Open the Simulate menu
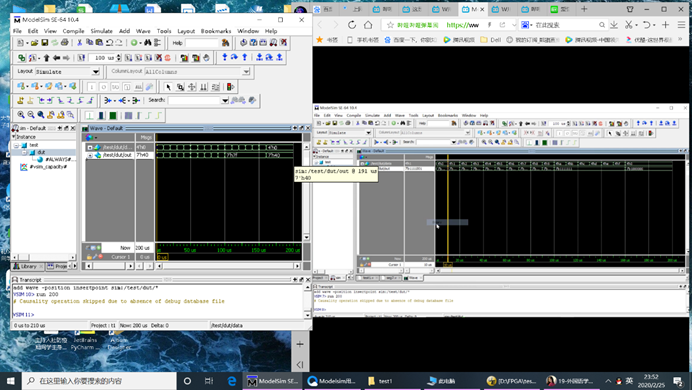The width and height of the screenshot is (692, 390). pyautogui.click(x=102, y=31)
